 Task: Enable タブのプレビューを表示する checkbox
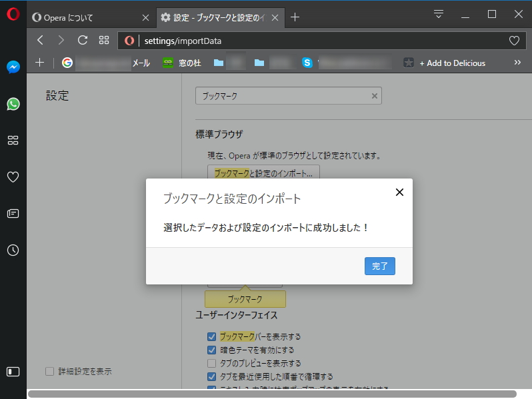click(211, 364)
